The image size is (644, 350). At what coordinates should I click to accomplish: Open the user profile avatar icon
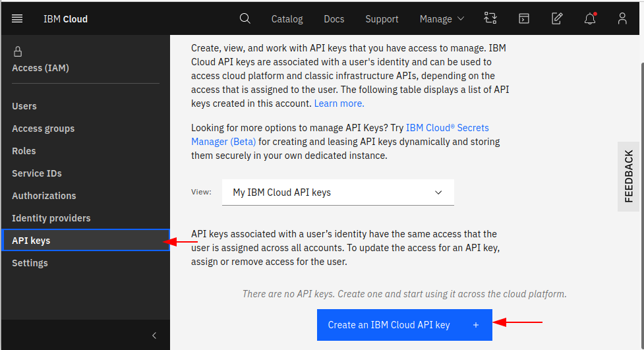pyautogui.click(x=623, y=18)
